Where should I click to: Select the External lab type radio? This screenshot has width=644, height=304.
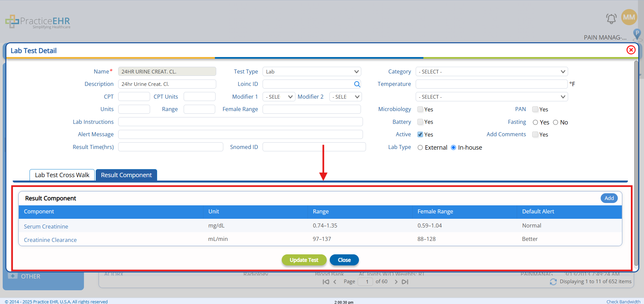coord(420,148)
